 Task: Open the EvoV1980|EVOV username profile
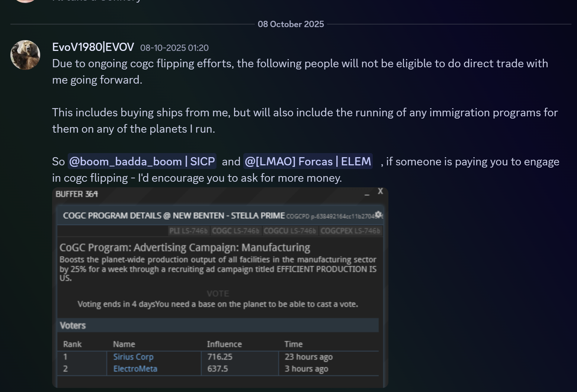(x=93, y=47)
